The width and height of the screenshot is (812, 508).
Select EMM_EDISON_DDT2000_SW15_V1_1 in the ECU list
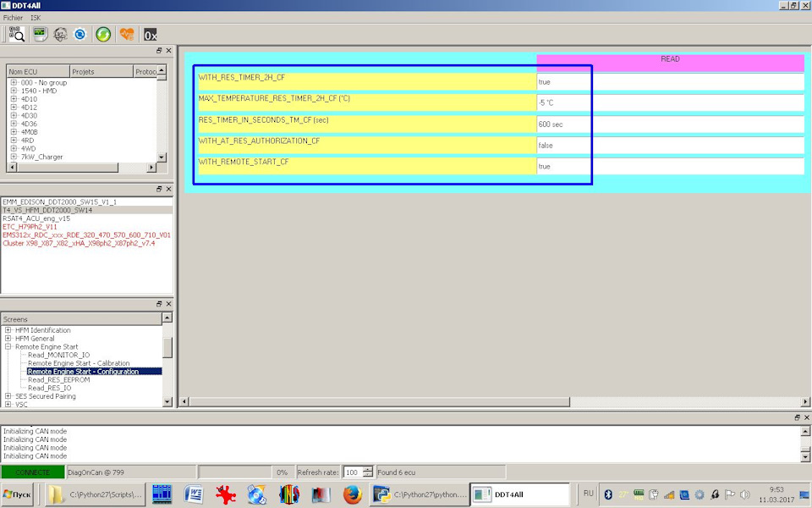[59, 202]
